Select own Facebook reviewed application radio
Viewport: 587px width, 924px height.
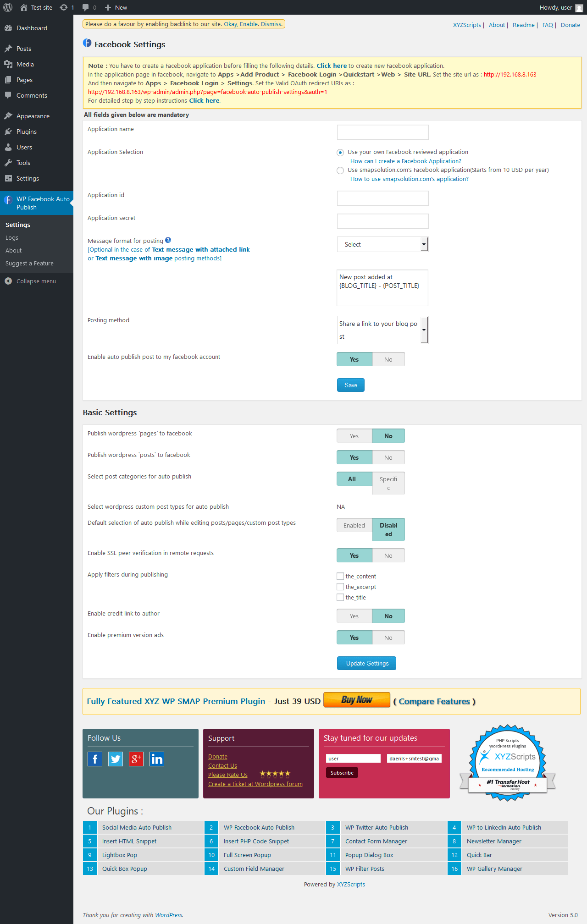coord(340,152)
